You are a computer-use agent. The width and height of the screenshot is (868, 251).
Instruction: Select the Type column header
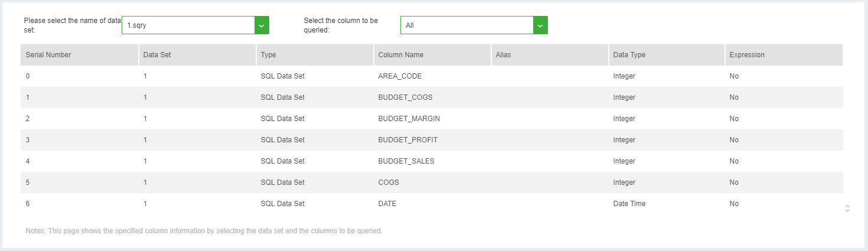(269, 55)
